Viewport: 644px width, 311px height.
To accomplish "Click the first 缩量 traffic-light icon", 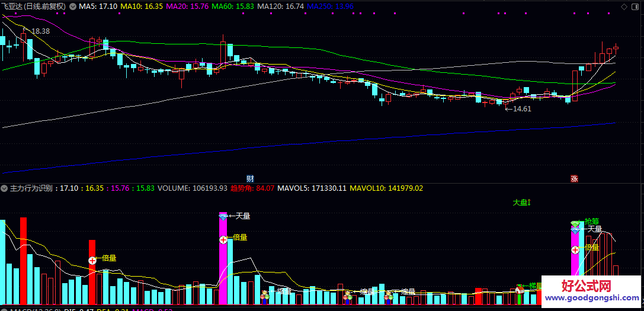I will click(x=265, y=295).
